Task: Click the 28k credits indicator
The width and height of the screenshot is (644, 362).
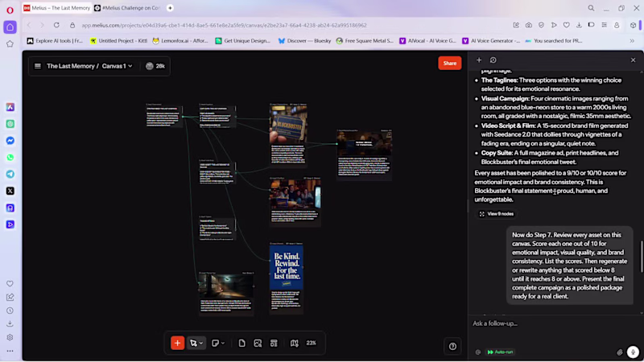Action: tap(155, 66)
